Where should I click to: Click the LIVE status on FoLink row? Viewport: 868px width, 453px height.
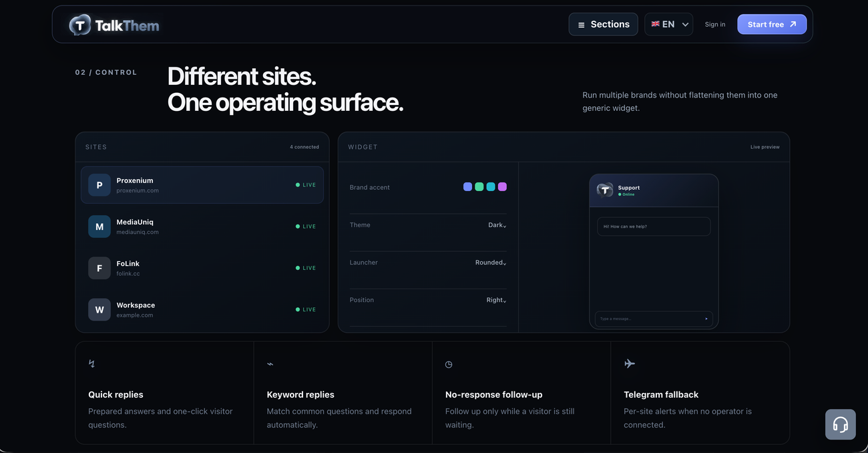(x=306, y=268)
